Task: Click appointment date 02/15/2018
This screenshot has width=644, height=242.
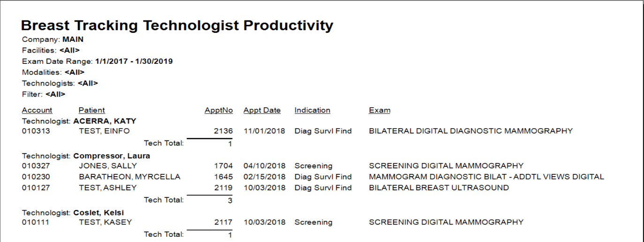Action: [x=264, y=177]
